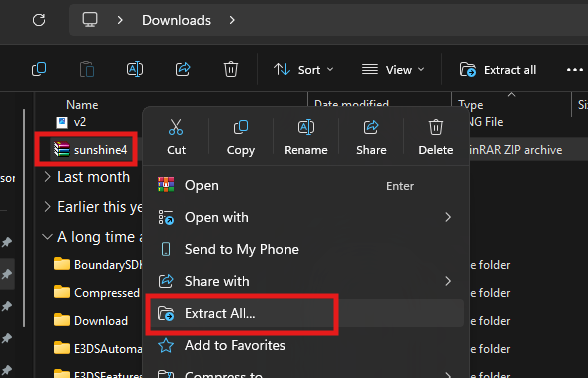Select the BoundarySDK folder
Image resolution: width=588 pixels, height=378 pixels.
point(98,265)
